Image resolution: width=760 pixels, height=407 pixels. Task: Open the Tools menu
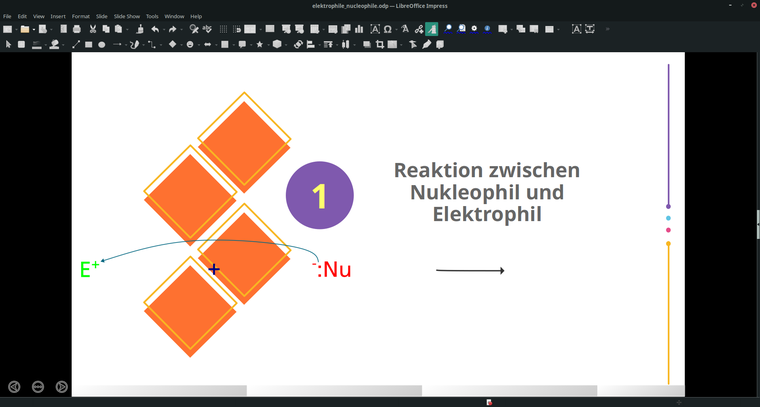[152, 16]
